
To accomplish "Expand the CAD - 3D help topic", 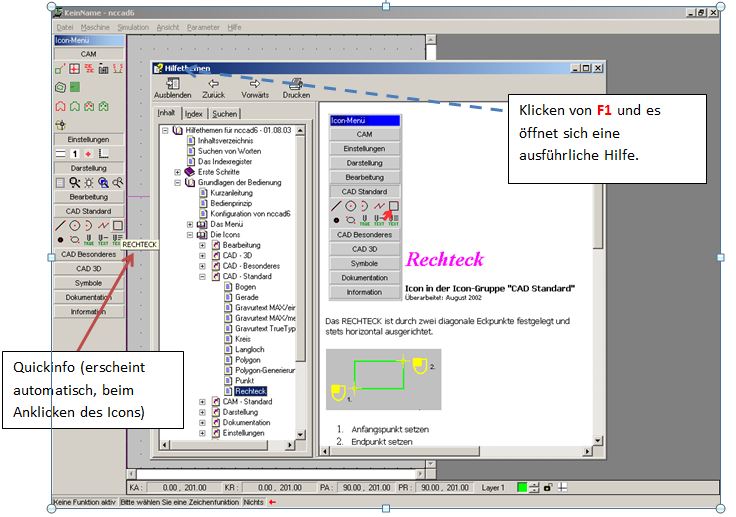I will click(x=203, y=256).
